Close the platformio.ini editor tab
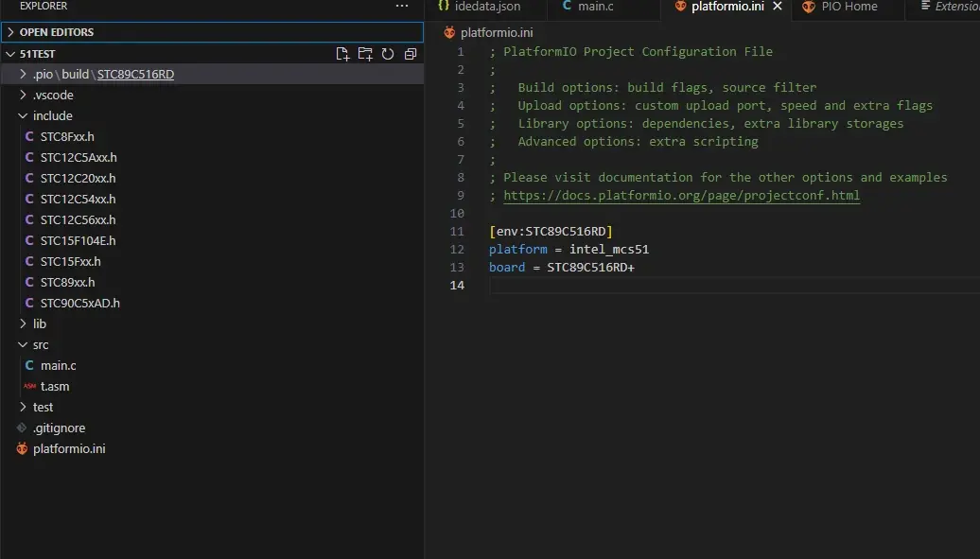 pyautogui.click(x=778, y=7)
